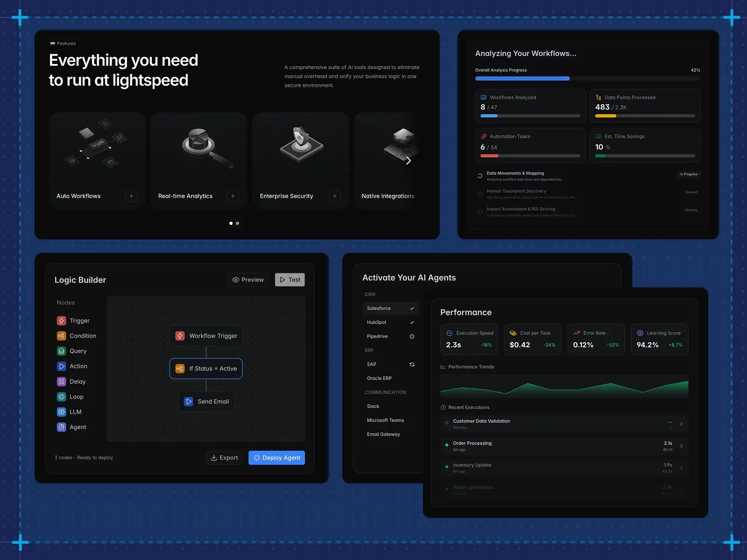Show next feature cards with arrow

pyautogui.click(x=409, y=161)
